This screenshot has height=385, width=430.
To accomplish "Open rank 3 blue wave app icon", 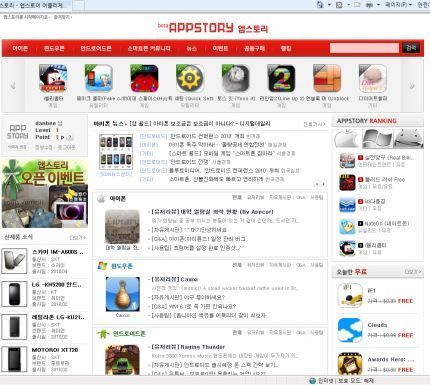I will pos(347,205).
